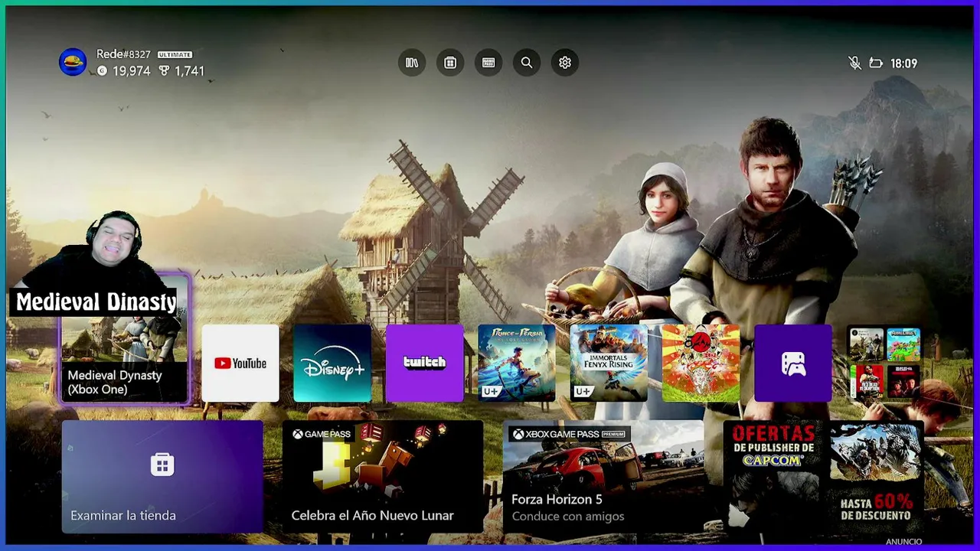The image size is (980, 551).
Task: Open Celebra el Año Nuevo Lunar card
Action: tap(383, 476)
